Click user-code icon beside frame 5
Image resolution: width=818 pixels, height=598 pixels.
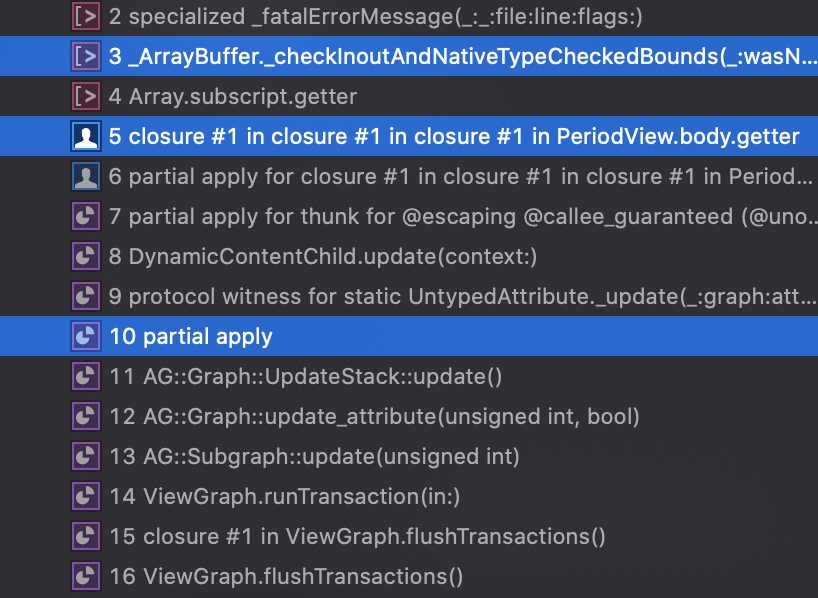pos(87,136)
